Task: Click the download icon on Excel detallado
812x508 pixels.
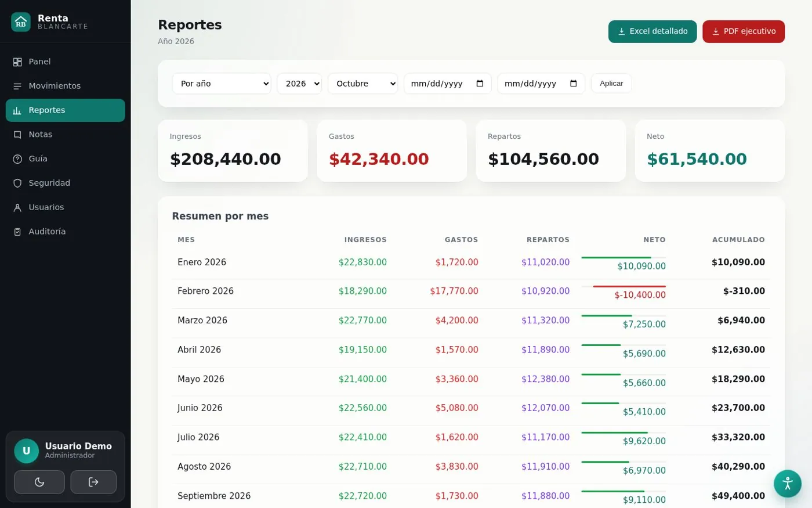Action: pyautogui.click(x=622, y=31)
